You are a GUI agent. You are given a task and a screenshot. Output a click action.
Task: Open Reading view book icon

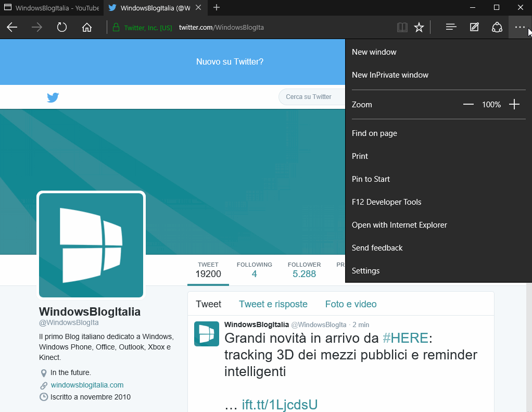click(x=402, y=27)
